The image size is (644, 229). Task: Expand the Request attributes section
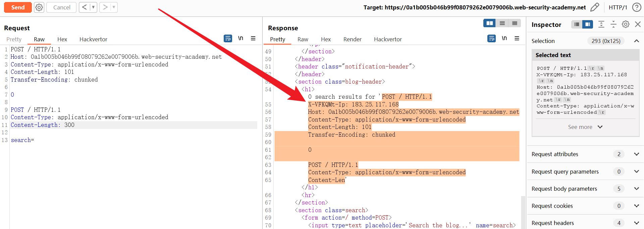click(636, 154)
